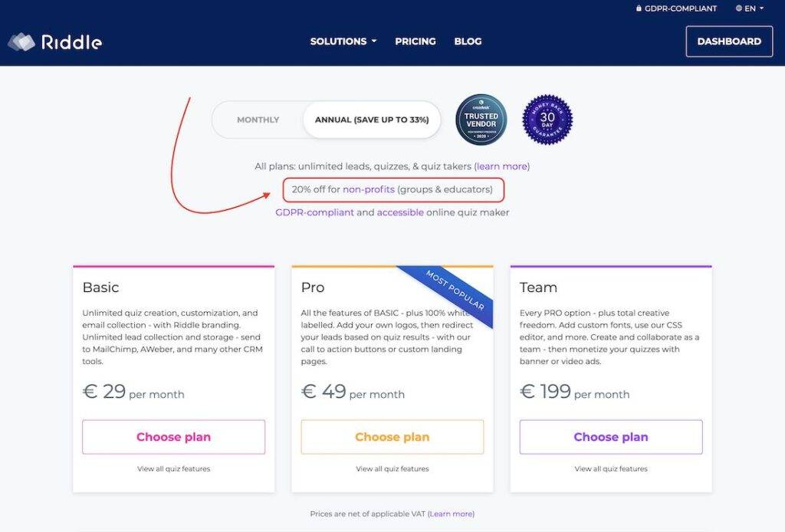This screenshot has height=532, width=785.
Task: Choose the Pro plan
Action: [392, 437]
